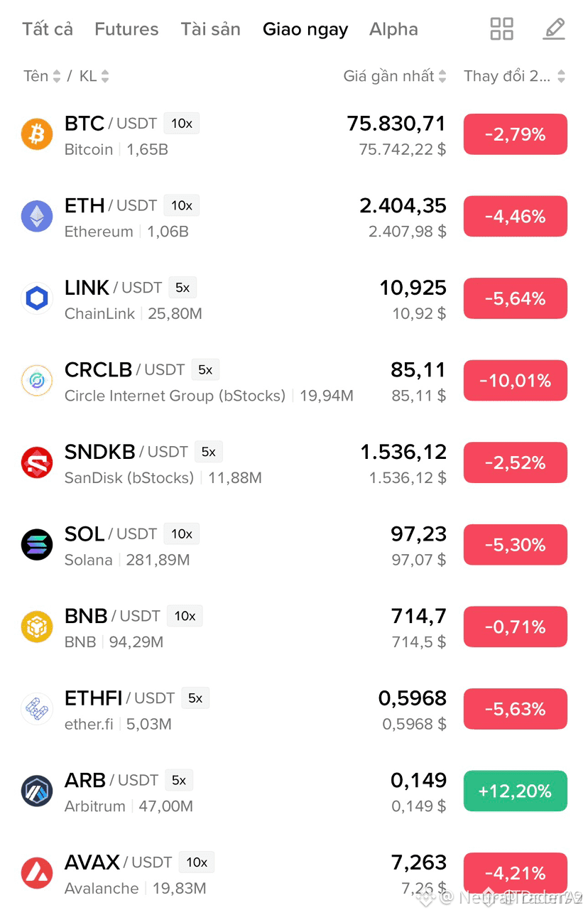Open the Alpha tab
The image size is (588, 915).
point(393,29)
